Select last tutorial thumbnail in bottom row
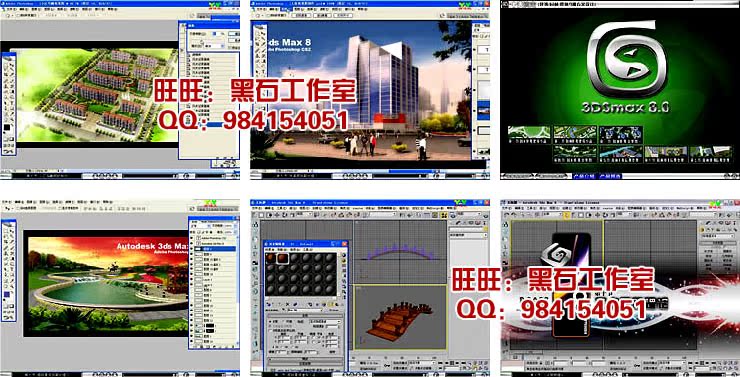Image resolution: width=740 pixels, height=377 pixels. pyautogui.click(x=711, y=154)
